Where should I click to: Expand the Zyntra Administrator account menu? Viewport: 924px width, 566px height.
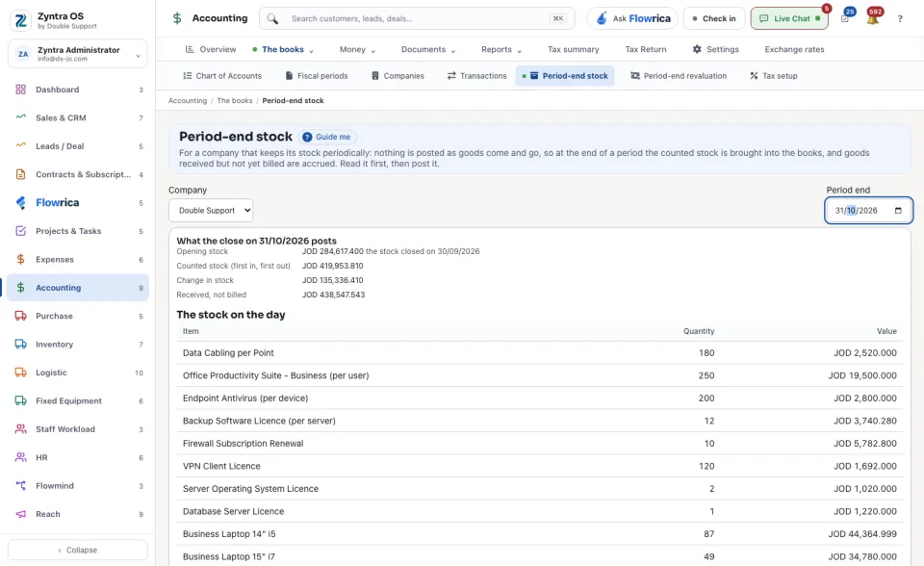pos(78,54)
